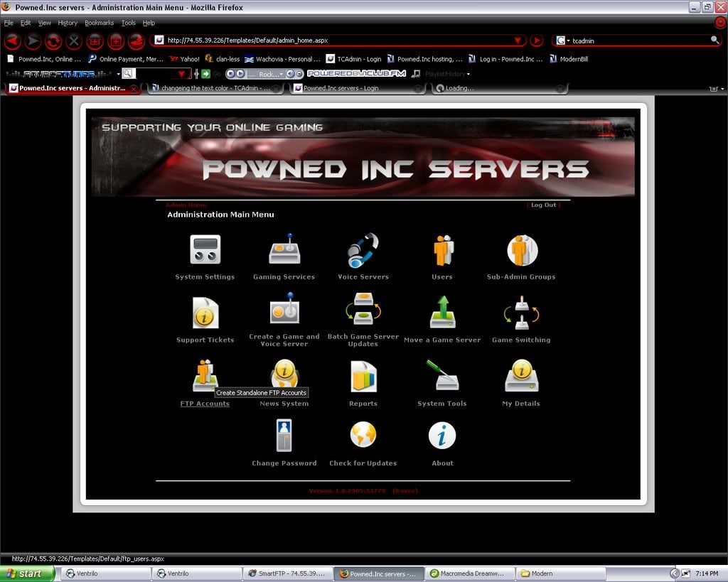This screenshot has width=728, height=582.
Task: Follow the FTP Accounts link
Action: (205, 404)
